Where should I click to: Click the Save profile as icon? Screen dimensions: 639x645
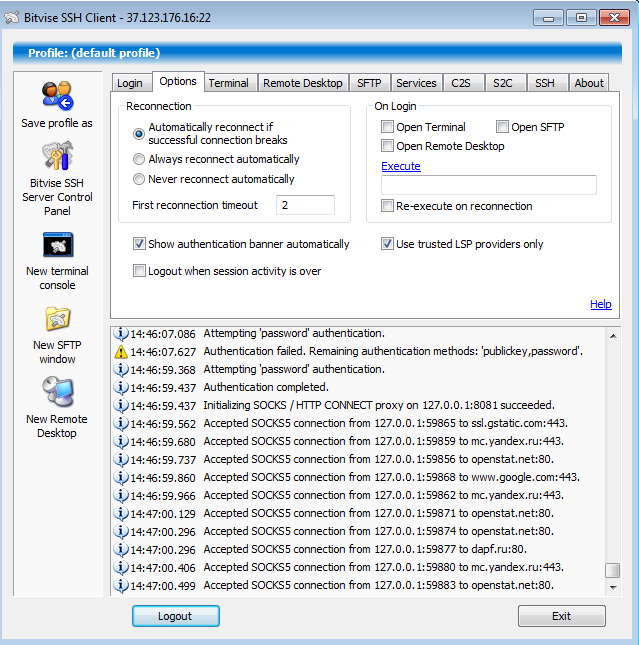pyautogui.click(x=57, y=96)
